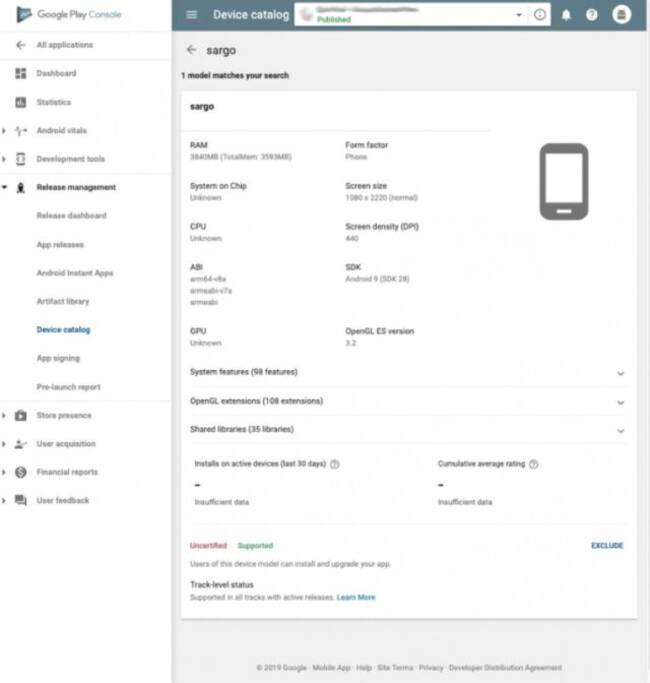The height and width of the screenshot is (683, 650).
Task: Select Pre-launch report menu item
Action: tap(68, 387)
